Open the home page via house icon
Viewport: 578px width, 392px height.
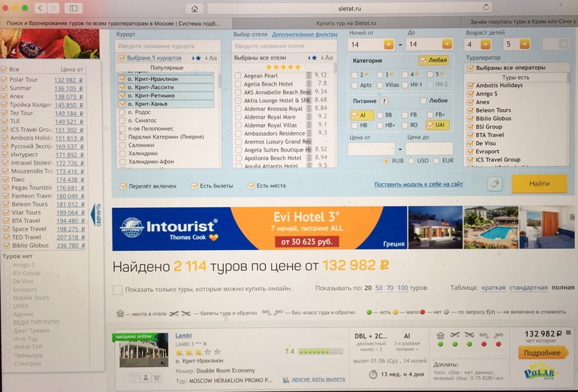[x=194, y=8]
